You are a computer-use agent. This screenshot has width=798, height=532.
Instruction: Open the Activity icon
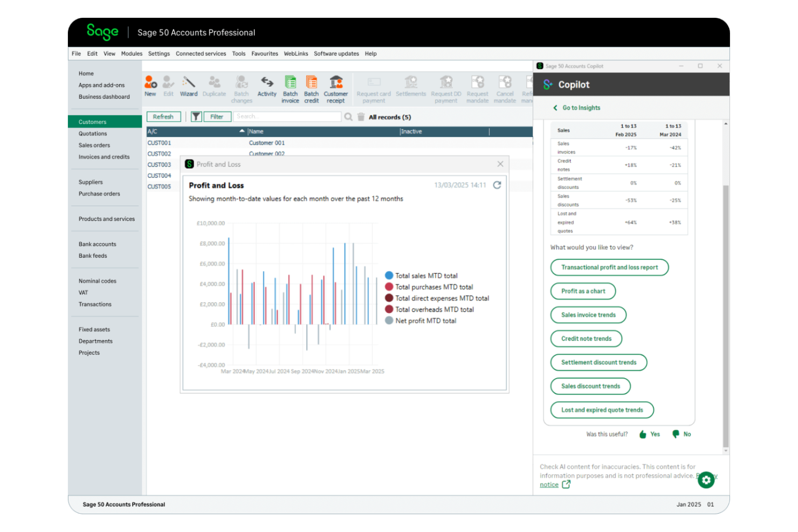(267, 82)
